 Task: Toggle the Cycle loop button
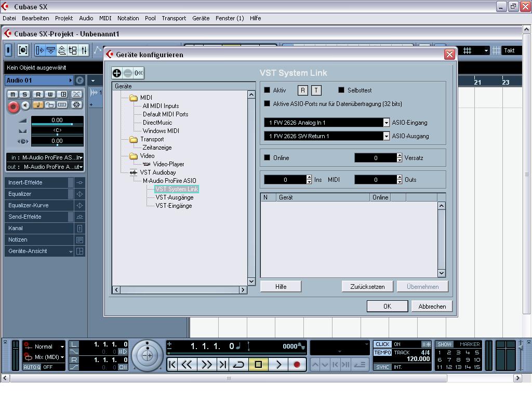[239, 365]
